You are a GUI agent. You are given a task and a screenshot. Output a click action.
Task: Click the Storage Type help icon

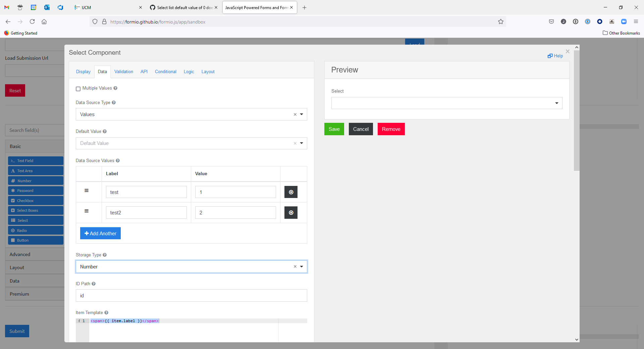point(105,255)
